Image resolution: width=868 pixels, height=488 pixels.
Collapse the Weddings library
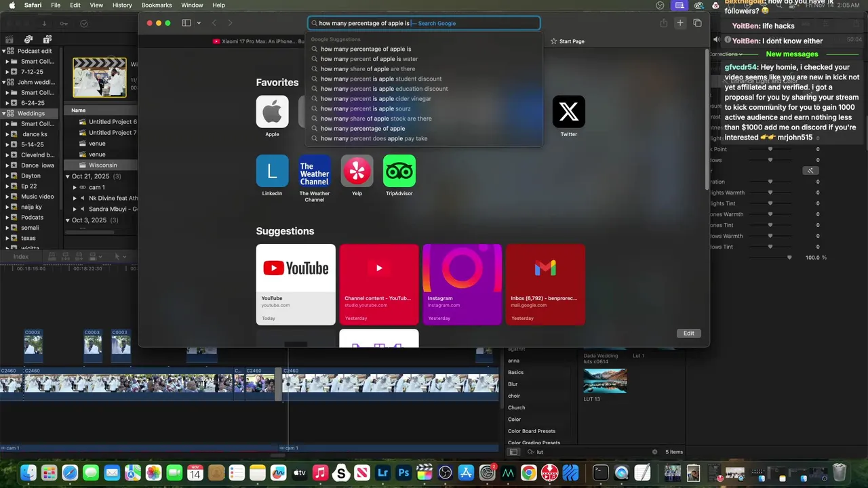3,113
